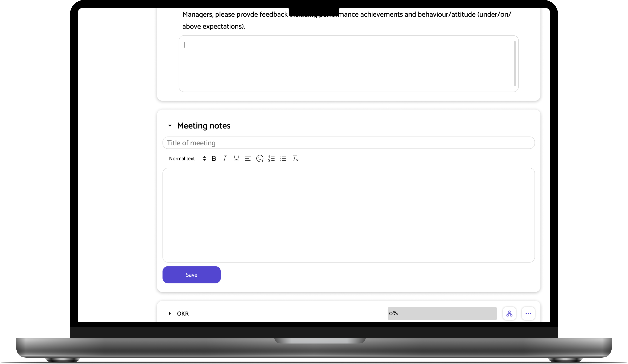
Task: Click the OKR 0% progress bar
Action: pyautogui.click(x=442, y=313)
